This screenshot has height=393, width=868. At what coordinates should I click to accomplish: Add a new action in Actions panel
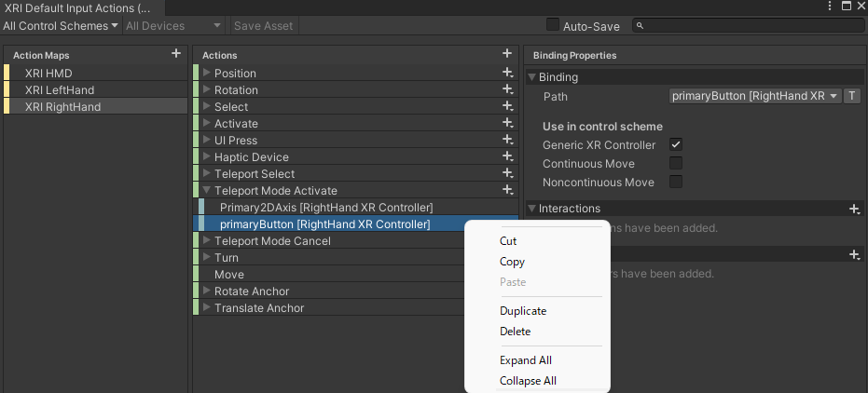tap(506, 55)
